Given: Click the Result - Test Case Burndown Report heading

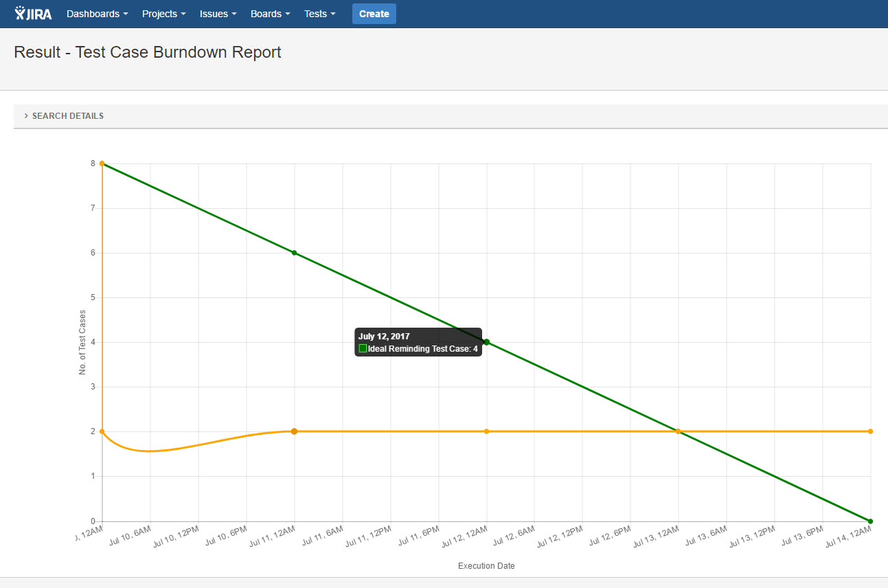Looking at the screenshot, I should pyautogui.click(x=148, y=52).
